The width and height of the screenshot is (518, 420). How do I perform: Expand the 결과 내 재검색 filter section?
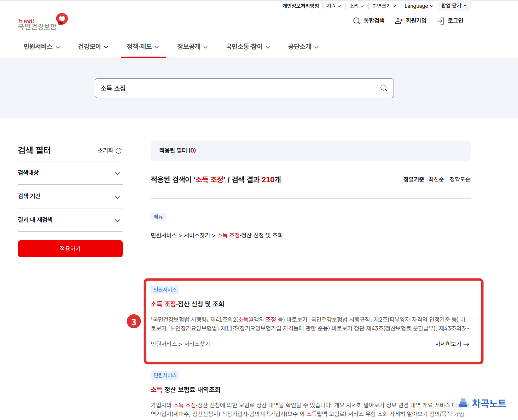[70, 220]
